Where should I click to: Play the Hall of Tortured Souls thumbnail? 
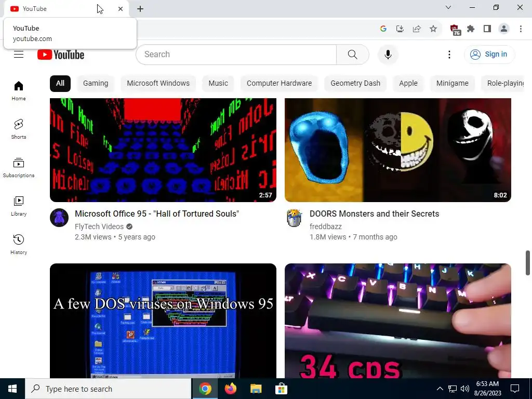[163, 150]
